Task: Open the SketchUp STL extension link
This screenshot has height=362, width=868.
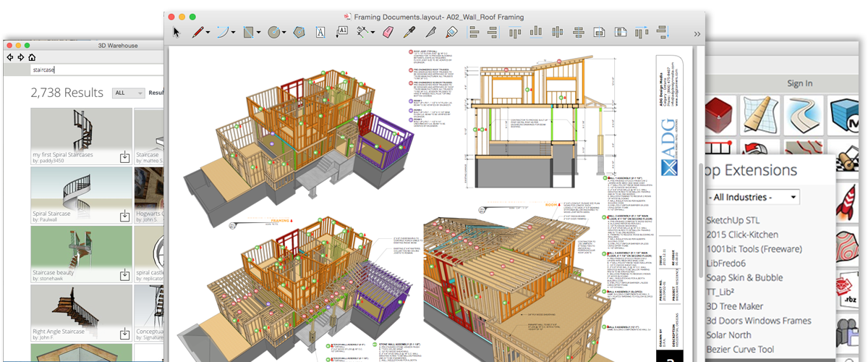Action: [733, 220]
